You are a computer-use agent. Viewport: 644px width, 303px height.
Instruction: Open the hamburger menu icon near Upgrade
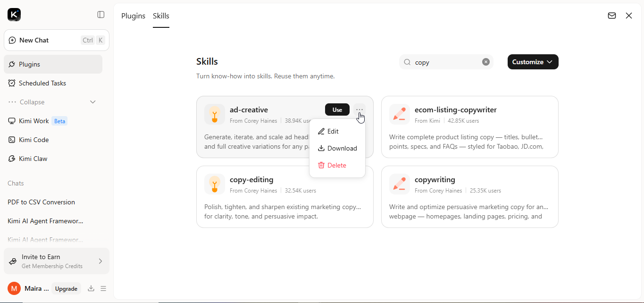tap(103, 288)
